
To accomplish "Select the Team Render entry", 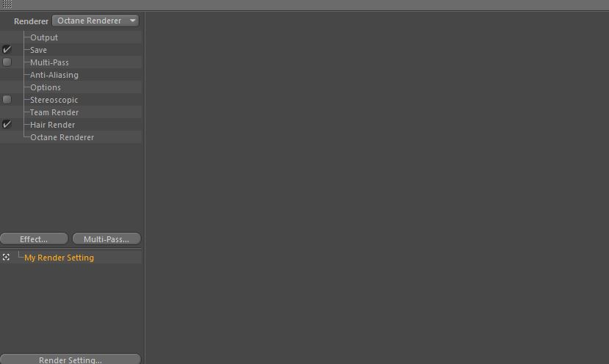I will coord(54,112).
